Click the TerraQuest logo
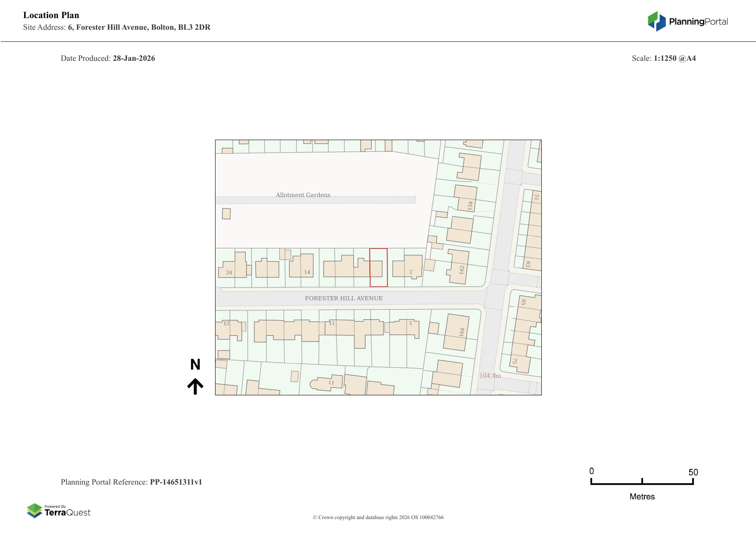 [x=59, y=511]
